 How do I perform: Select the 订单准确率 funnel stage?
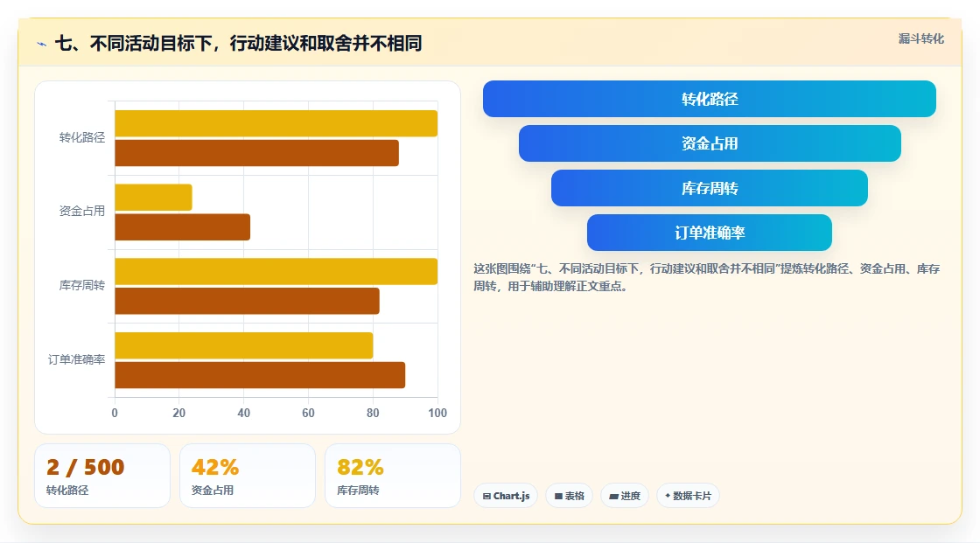[710, 233]
